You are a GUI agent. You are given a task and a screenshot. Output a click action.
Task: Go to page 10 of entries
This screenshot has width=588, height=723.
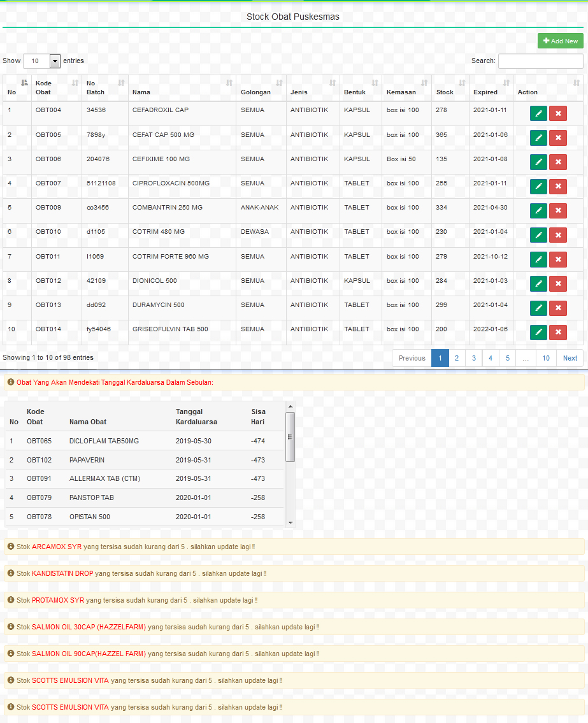545,358
